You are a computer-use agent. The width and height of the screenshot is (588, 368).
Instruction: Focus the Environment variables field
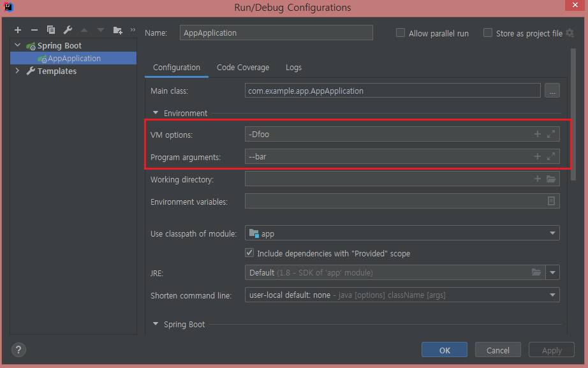(x=402, y=201)
